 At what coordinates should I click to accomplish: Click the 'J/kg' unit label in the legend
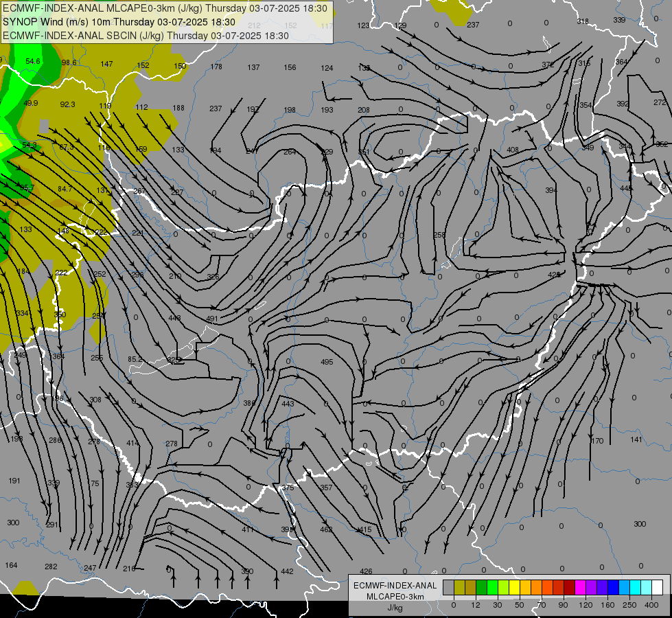pos(395,608)
